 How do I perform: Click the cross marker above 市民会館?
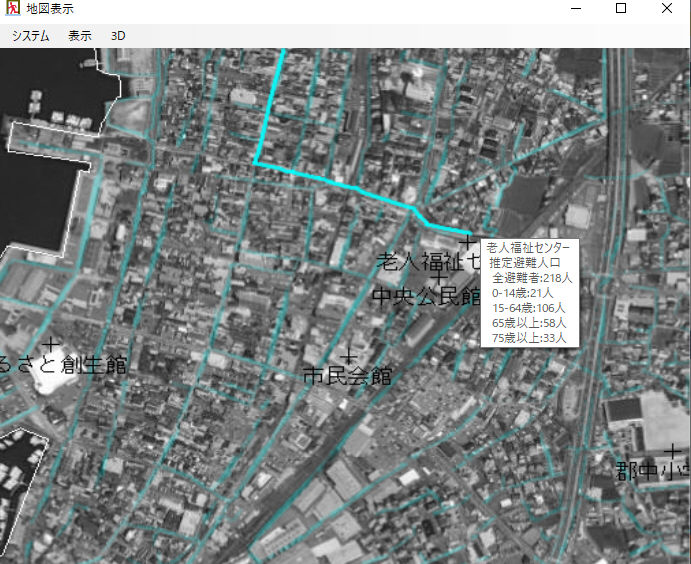point(348,356)
